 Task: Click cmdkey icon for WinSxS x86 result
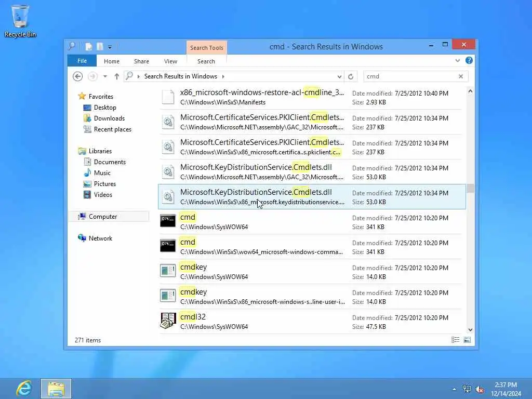pos(168,296)
